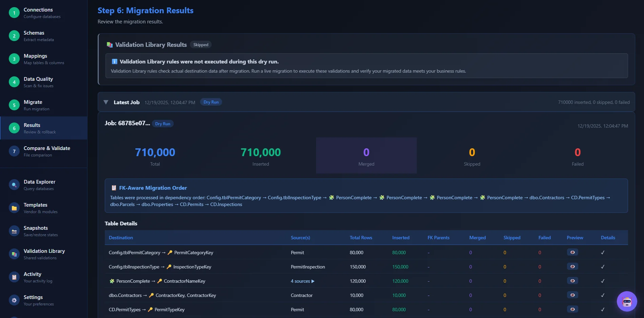The height and width of the screenshot is (318, 644).
Task: Click the Settings gear icon
Action: (14, 300)
